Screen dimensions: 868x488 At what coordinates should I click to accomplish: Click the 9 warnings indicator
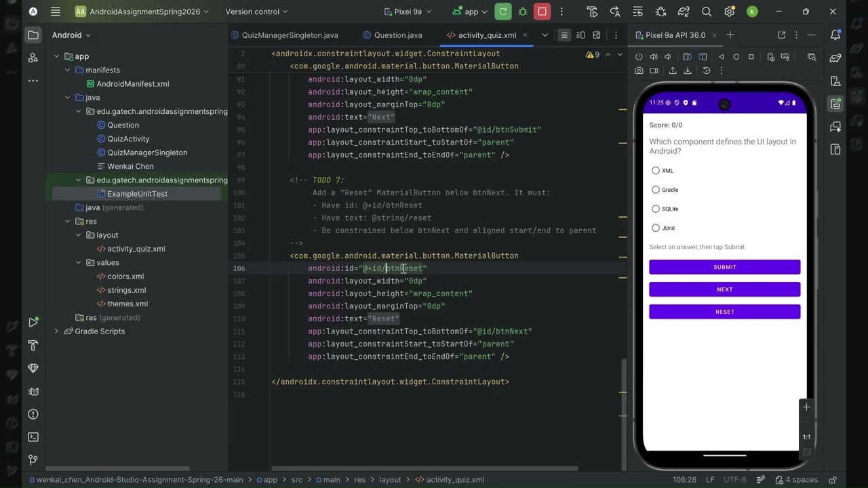593,54
